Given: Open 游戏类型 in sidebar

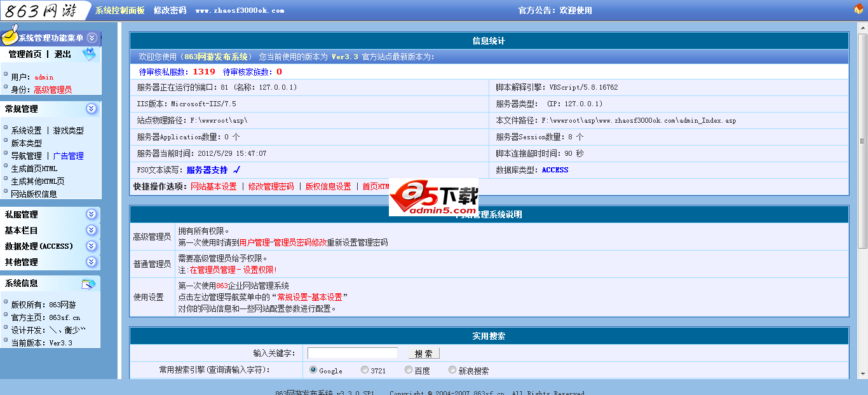Looking at the screenshot, I should [69, 130].
